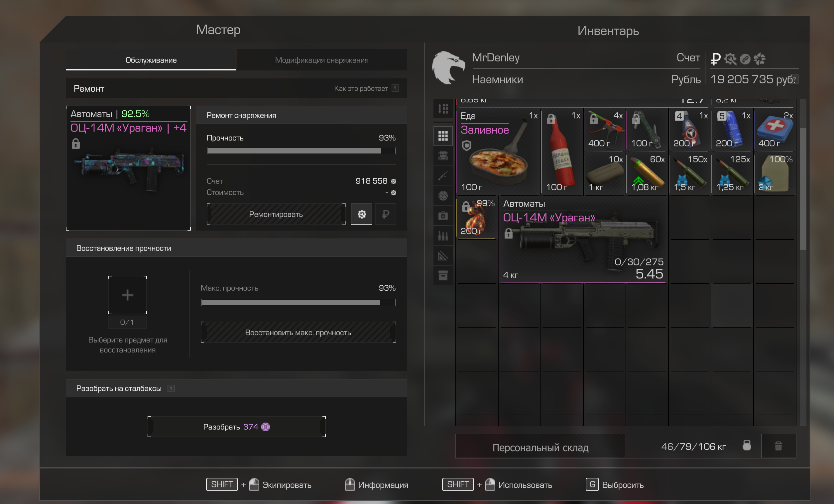The width and height of the screenshot is (834, 504).
Task: Select the chain-link coin currency icon
Action: pyautogui.click(x=745, y=59)
